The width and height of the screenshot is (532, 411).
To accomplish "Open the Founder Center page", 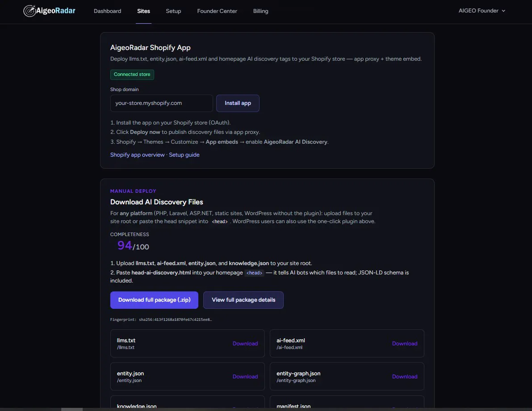I will (217, 11).
